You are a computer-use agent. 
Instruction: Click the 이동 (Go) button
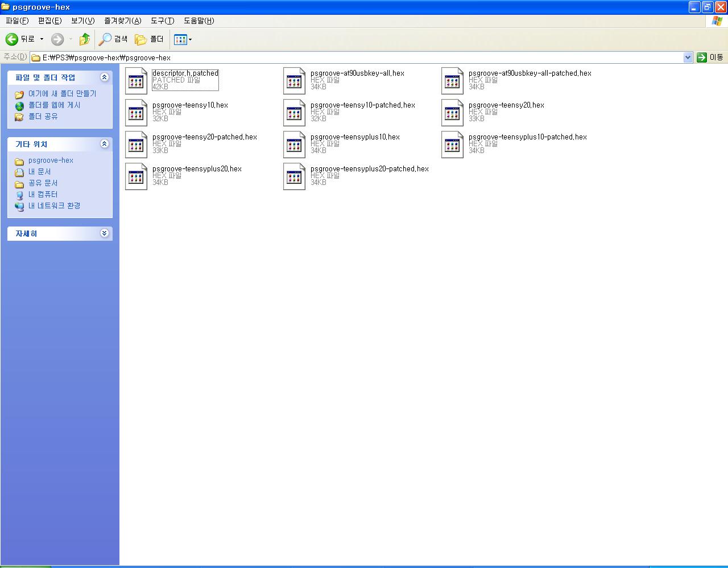coord(710,57)
